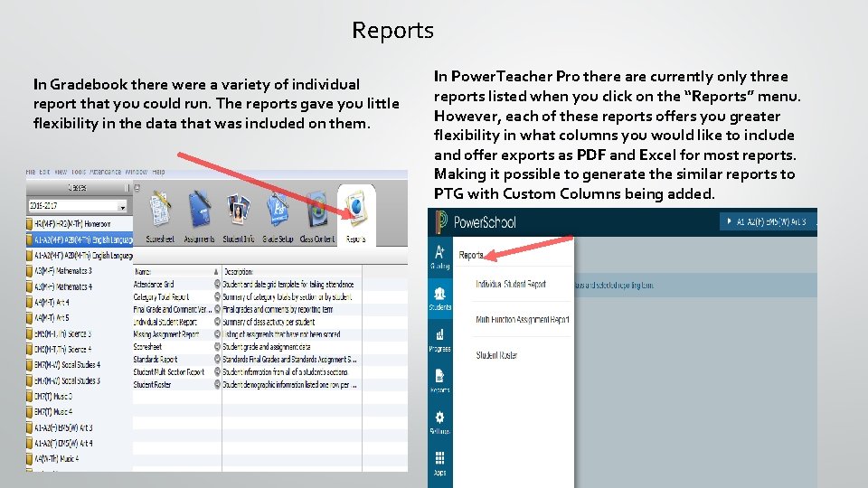
Task: Click the Progress icon in PowerSchool sidebar
Action: click(440, 340)
